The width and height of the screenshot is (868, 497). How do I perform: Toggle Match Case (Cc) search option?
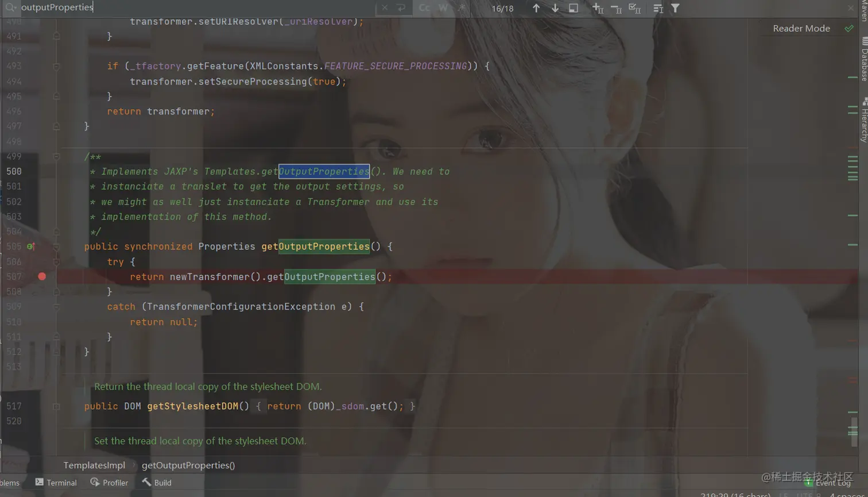tap(424, 8)
